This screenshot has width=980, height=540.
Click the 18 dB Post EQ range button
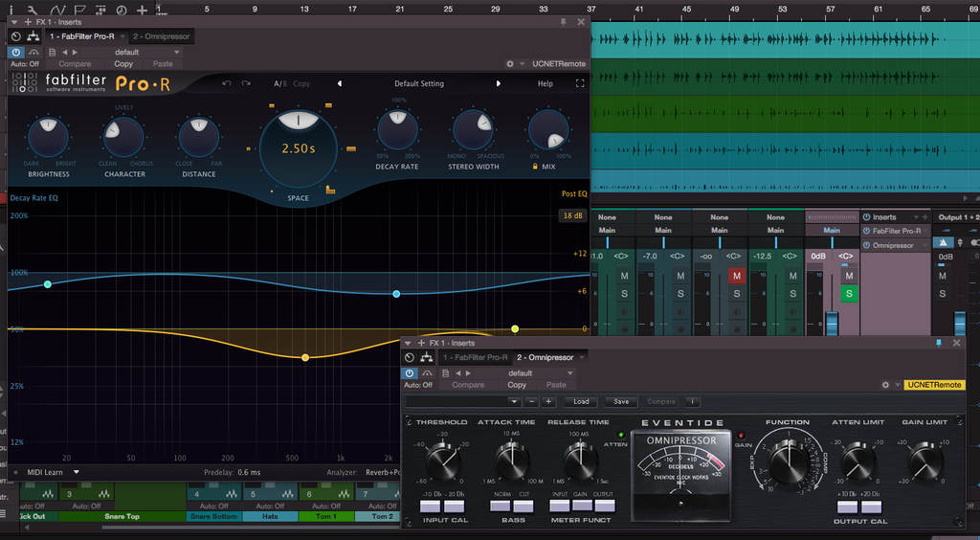pyautogui.click(x=572, y=215)
